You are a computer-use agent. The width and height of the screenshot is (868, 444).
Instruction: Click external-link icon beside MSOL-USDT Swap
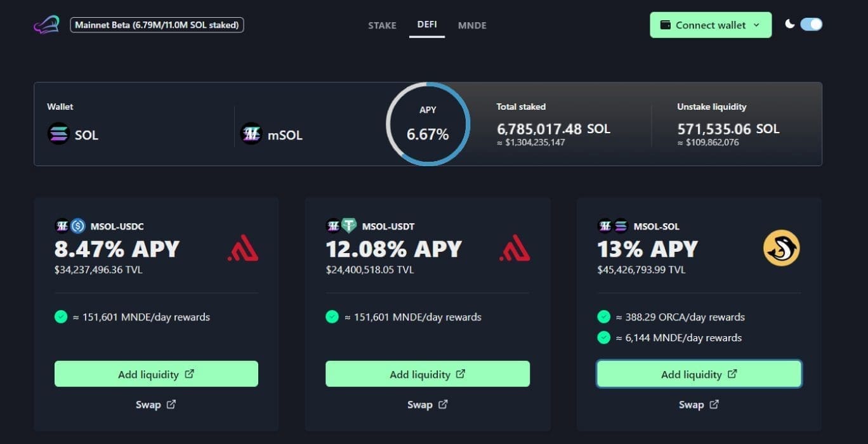[x=443, y=404]
